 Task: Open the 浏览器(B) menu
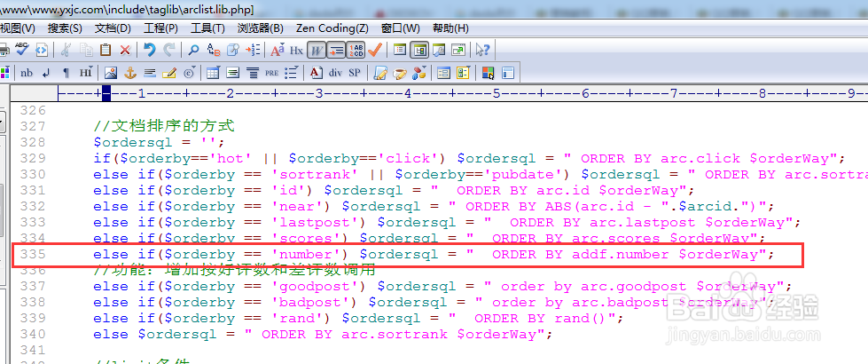(260, 28)
